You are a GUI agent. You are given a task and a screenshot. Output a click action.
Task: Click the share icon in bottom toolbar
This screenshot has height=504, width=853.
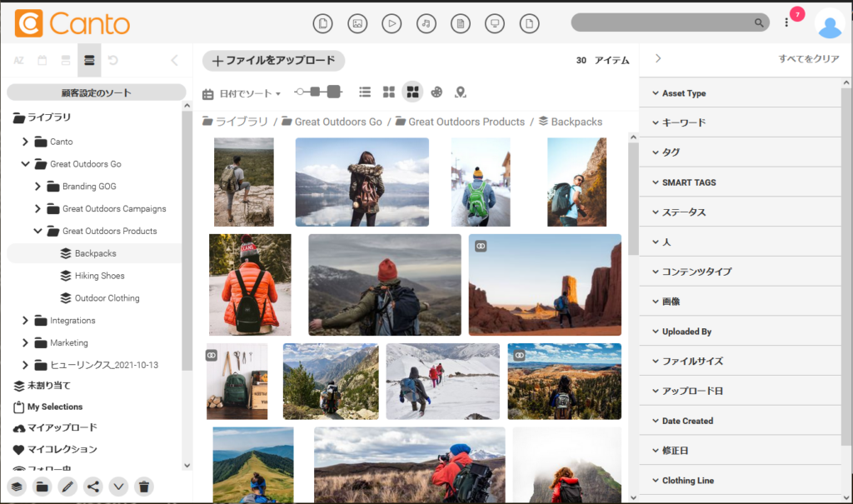pos(92,487)
